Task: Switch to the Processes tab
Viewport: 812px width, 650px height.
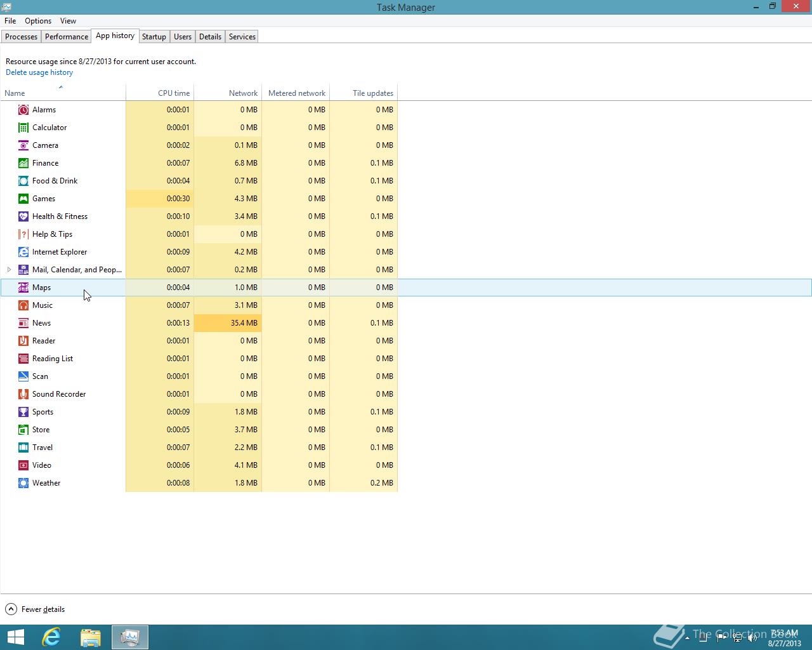Action: (x=21, y=37)
